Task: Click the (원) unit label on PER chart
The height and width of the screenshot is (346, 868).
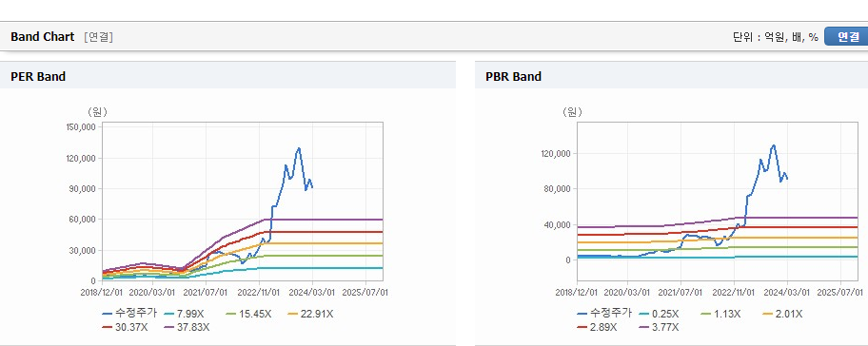Action: click(x=97, y=111)
